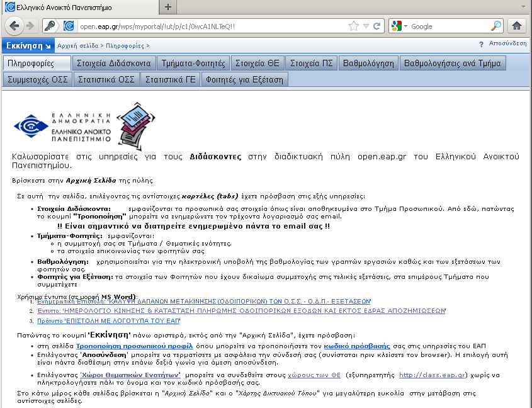Click the site identity icon beside URL
This screenshot has height=408, width=532.
pos(69,26)
